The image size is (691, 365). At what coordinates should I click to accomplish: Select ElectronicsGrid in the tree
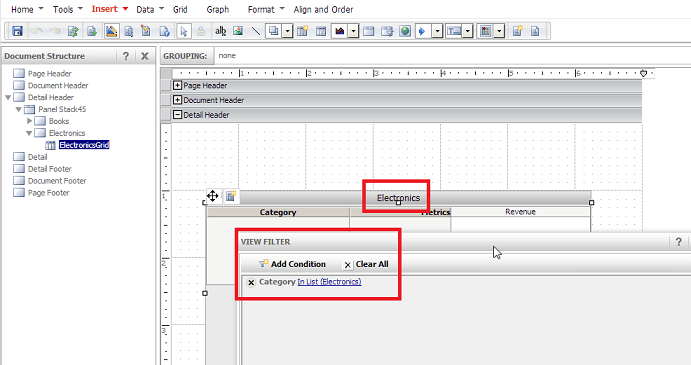[84, 145]
